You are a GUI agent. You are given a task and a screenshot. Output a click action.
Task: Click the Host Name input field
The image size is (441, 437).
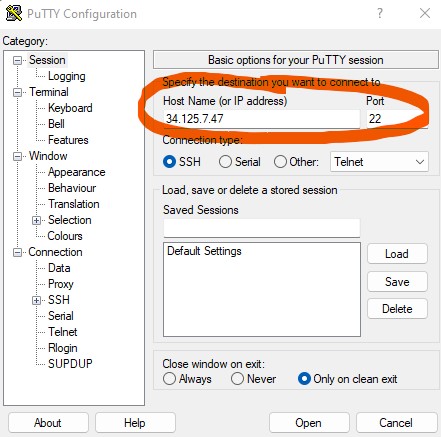point(262,119)
